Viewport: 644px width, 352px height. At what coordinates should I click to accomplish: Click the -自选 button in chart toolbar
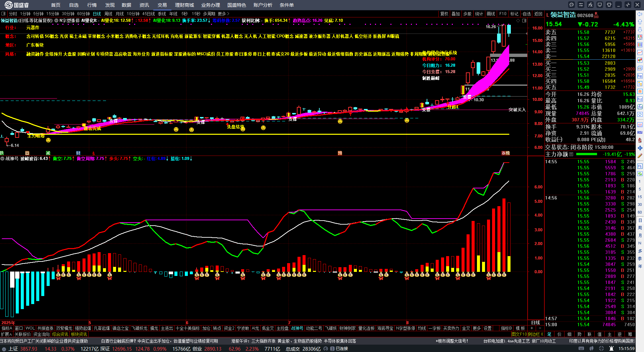[526, 14]
